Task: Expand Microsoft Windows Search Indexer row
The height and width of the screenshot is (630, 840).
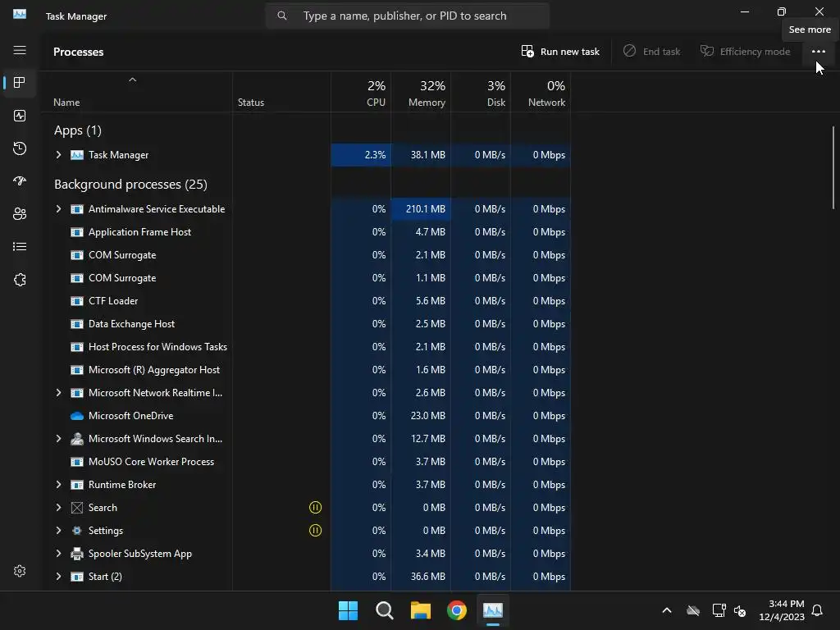Action: 58,439
